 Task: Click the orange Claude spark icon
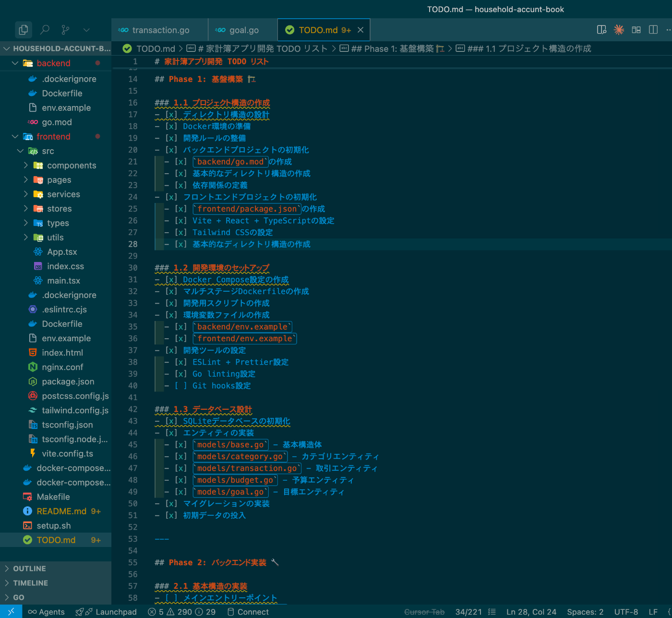tap(619, 30)
